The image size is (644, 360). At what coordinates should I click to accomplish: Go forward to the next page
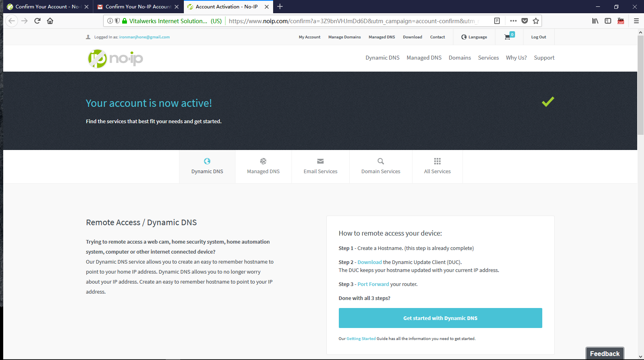click(x=24, y=21)
